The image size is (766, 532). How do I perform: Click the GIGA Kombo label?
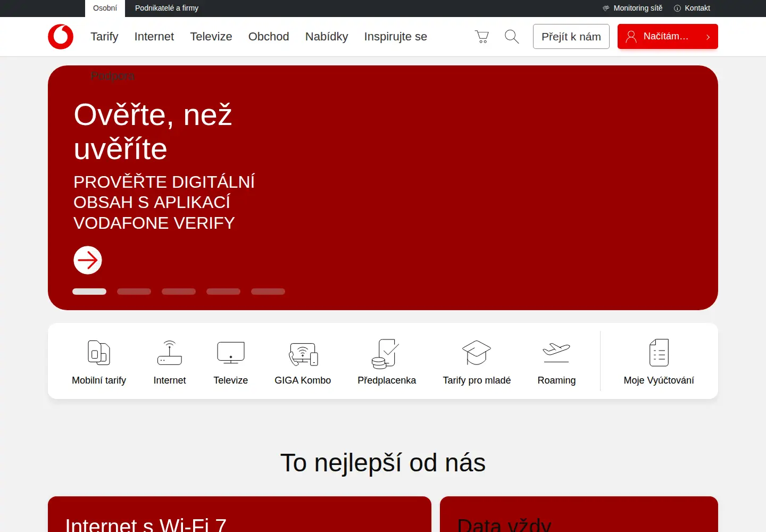303,380
